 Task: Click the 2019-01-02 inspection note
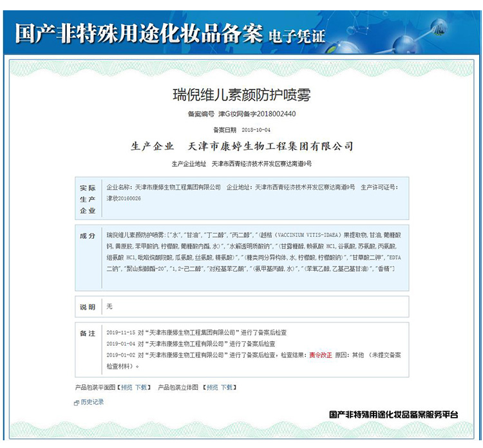(254, 360)
